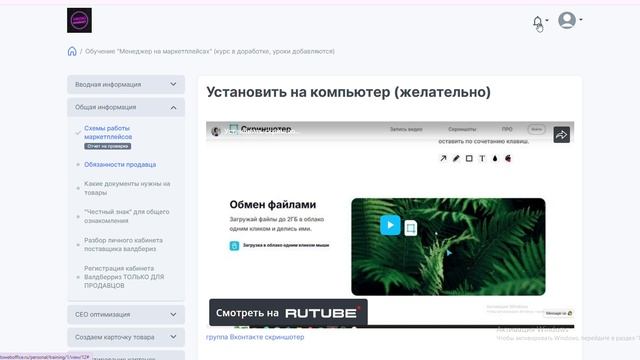
Task: Click the ПРО tab in video
Action: click(x=507, y=129)
